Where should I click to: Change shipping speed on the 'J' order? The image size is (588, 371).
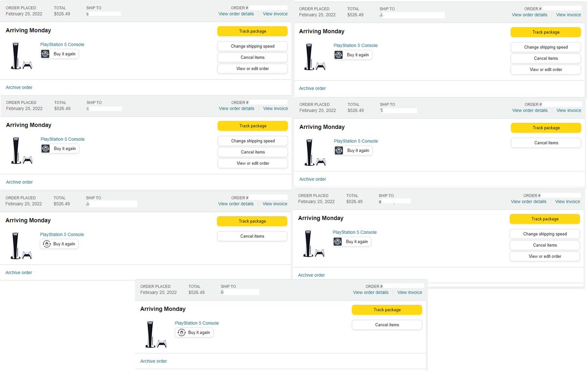click(x=546, y=47)
